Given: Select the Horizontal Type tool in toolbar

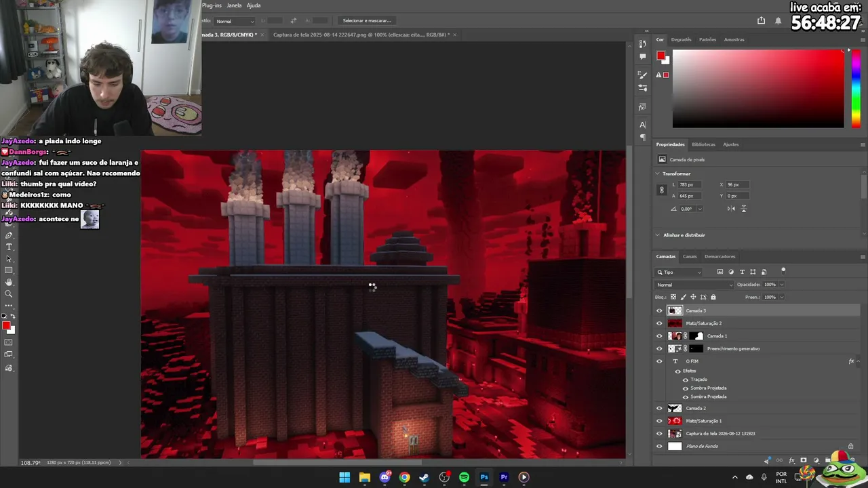Looking at the screenshot, I should point(9,247).
